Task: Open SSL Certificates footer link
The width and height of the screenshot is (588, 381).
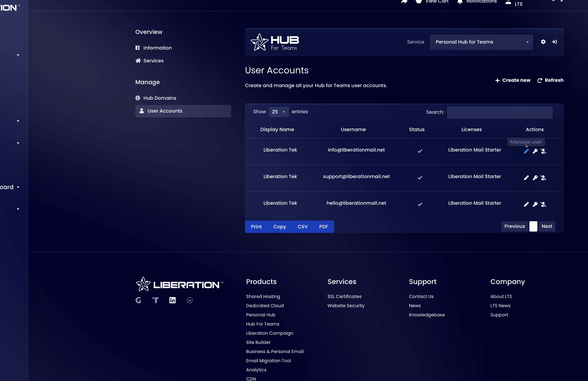Action: (x=344, y=296)
